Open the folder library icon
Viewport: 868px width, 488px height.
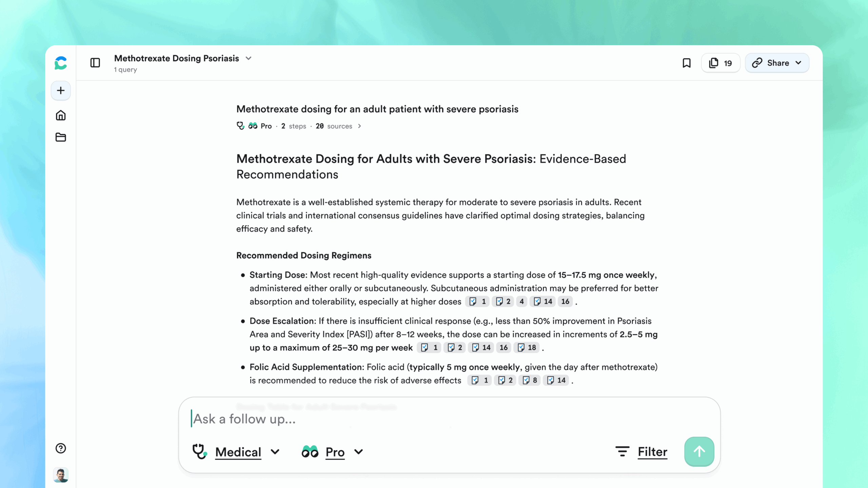coord(61,137)
